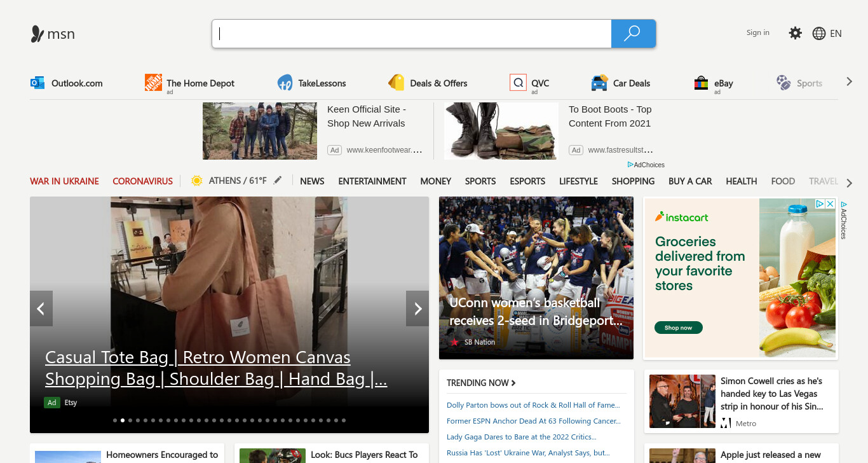Click the Instacart Shop now button
The image size is (868, 463).
click(x=678, y=328)
